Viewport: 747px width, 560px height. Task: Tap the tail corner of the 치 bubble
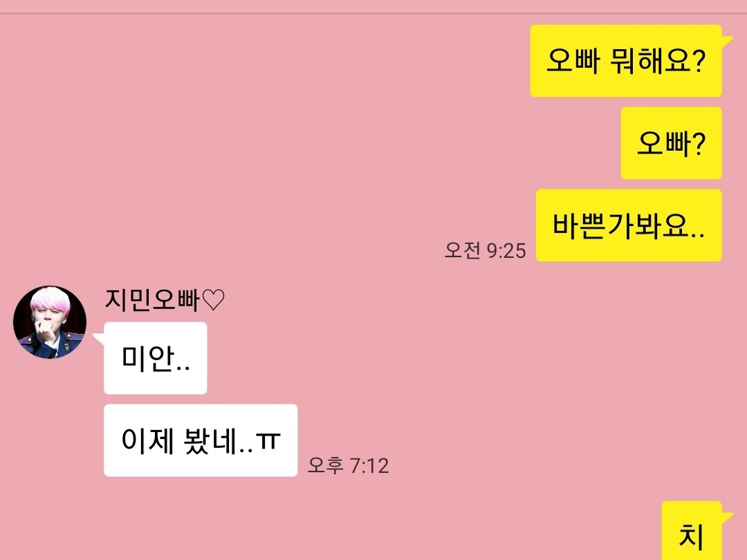728,517
